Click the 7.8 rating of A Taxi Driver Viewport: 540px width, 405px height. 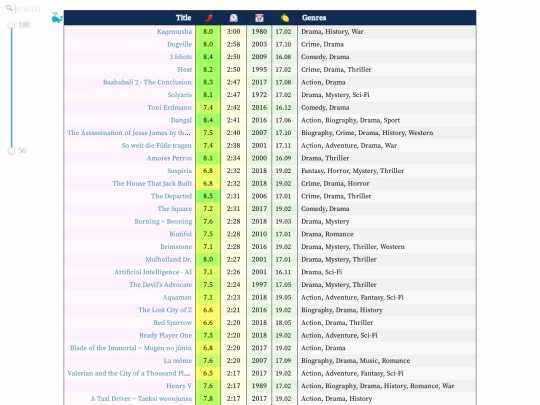(x=208, y=398)
